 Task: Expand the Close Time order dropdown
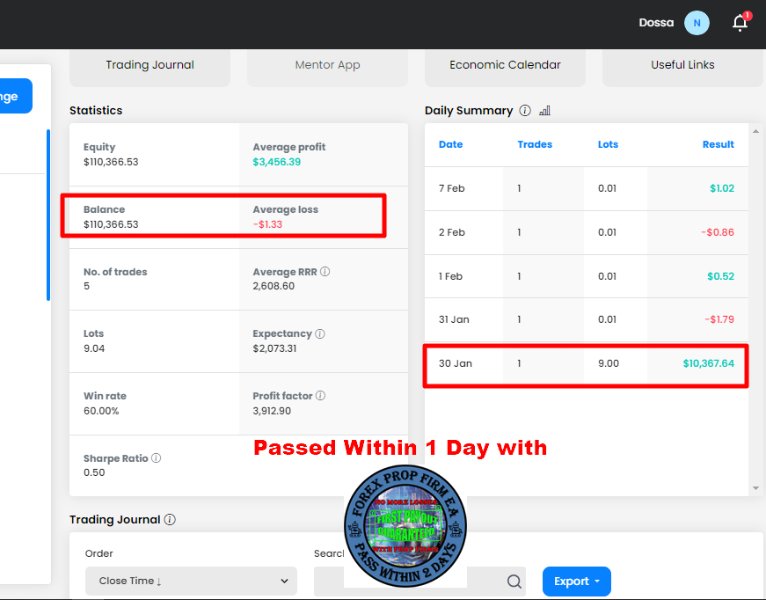[x=191, y=581]
